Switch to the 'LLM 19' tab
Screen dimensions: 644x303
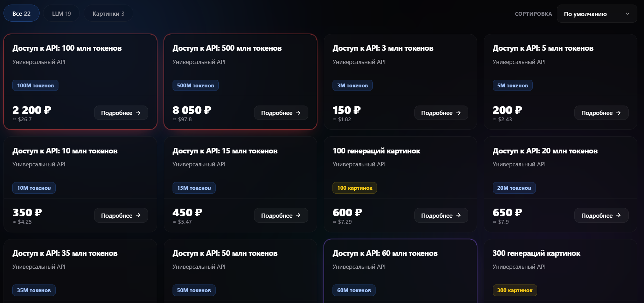click(x=62, y=13)
